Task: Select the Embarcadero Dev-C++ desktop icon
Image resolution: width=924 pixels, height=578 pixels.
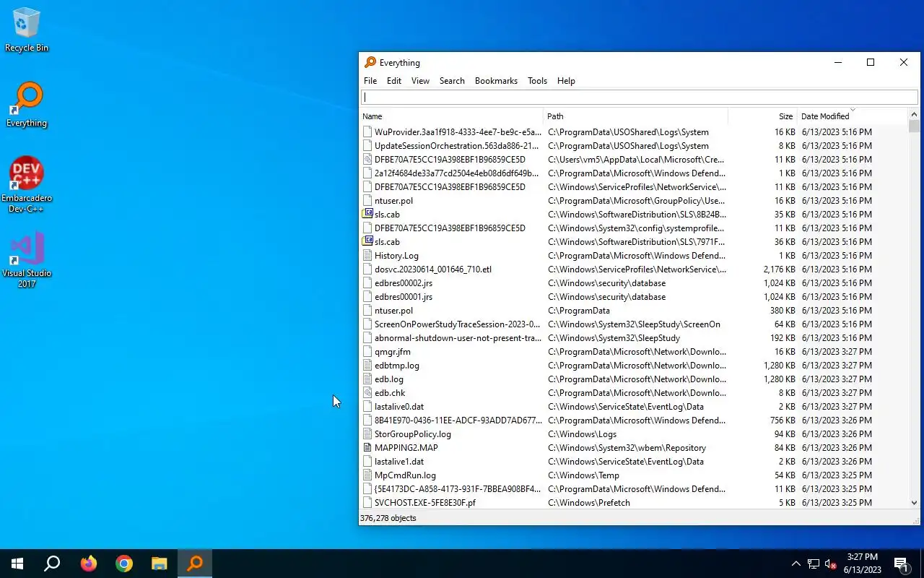Action: tap(27, 185)
